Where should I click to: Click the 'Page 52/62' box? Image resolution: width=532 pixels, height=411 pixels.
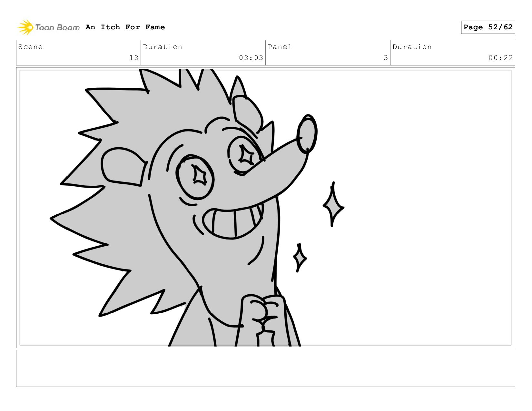pyautogui.click(x=488, y=27)
